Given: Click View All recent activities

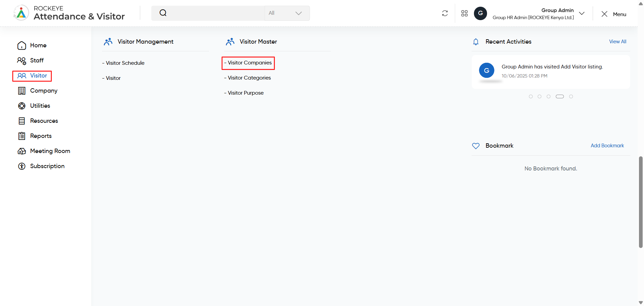Looking at the screenshot, I should (x=618, y=42).
